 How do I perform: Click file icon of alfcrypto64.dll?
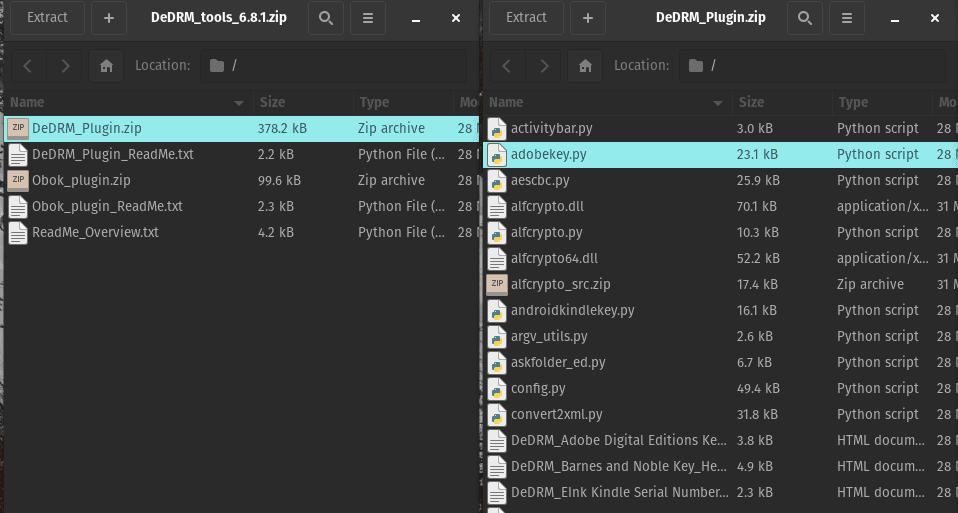click(x=497, y=258)
